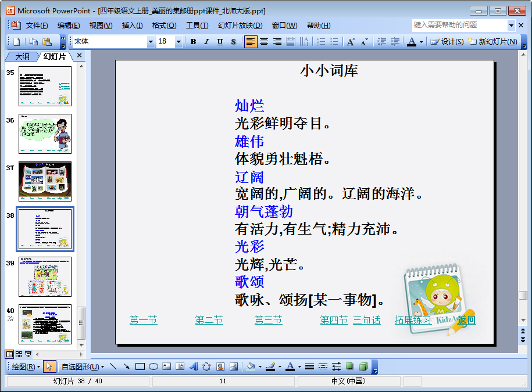Select the Rectangle drawing tool
The image size is (532, 392).
coord(140,366)
